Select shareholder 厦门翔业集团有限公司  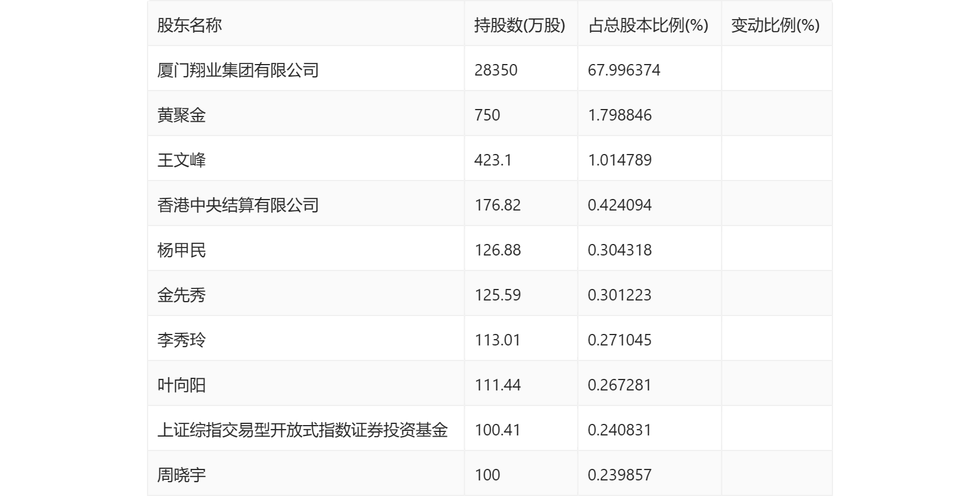pyautogui.click(x=238, y=70)
